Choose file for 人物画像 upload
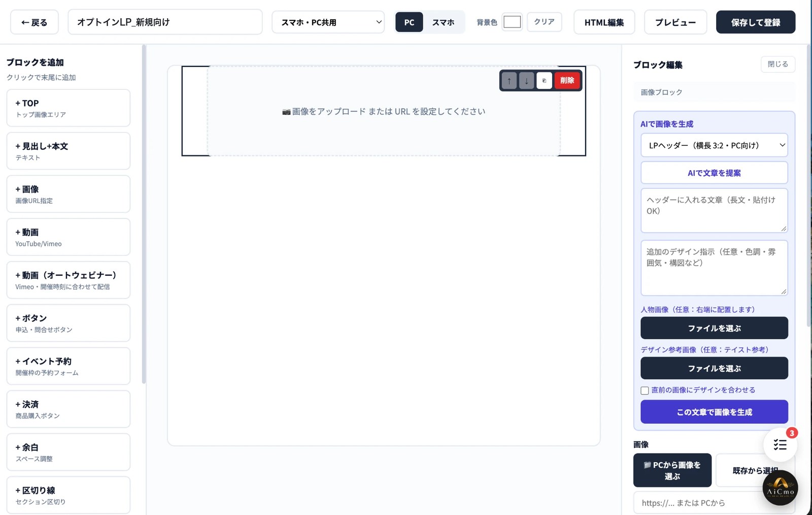This screenshot has height=515, width=812. pyautogui.click(x=714, y=328)
